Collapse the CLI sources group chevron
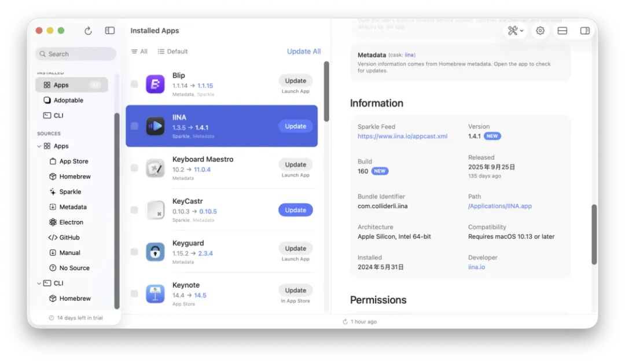 39,284
